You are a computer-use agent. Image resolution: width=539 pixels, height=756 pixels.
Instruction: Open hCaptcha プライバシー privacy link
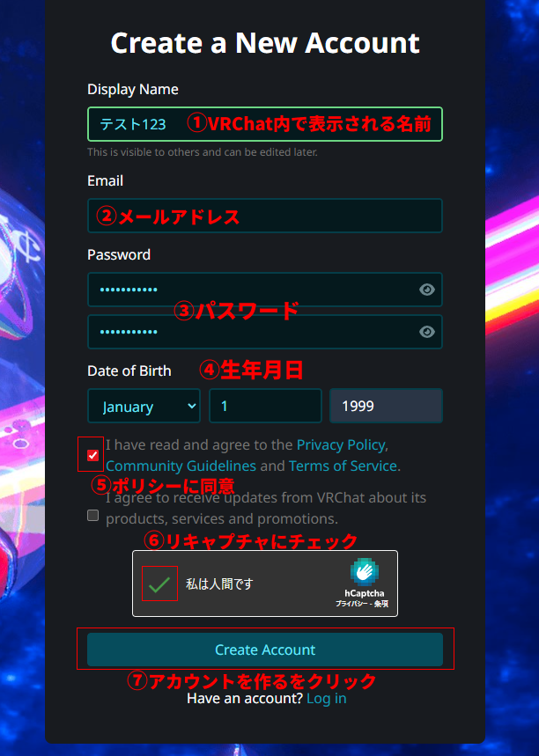[x=351, y=604]
